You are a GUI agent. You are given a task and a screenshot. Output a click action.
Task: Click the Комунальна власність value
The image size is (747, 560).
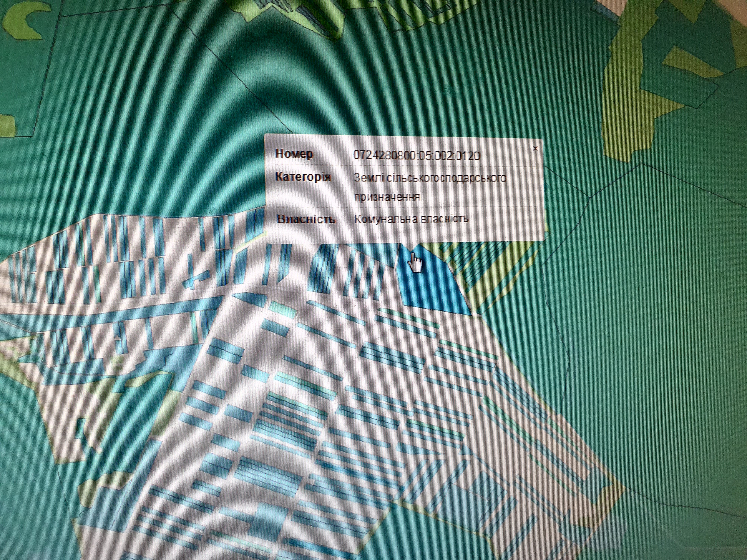point(411,219)
